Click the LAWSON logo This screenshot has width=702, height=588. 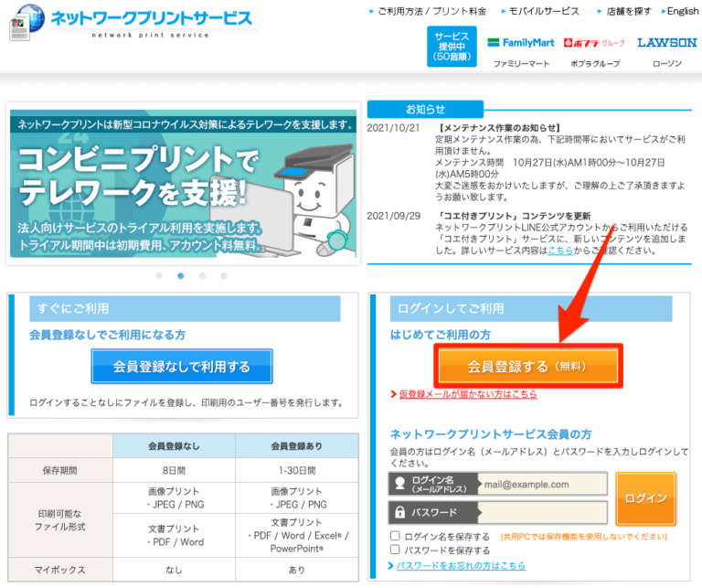click(x=666, y=43)
